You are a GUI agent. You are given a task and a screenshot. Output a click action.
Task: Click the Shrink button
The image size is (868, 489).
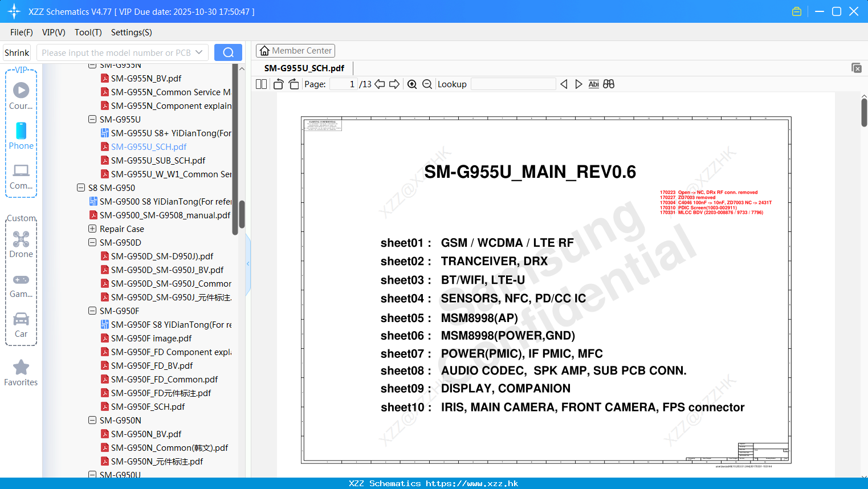[x=17, y=52]
